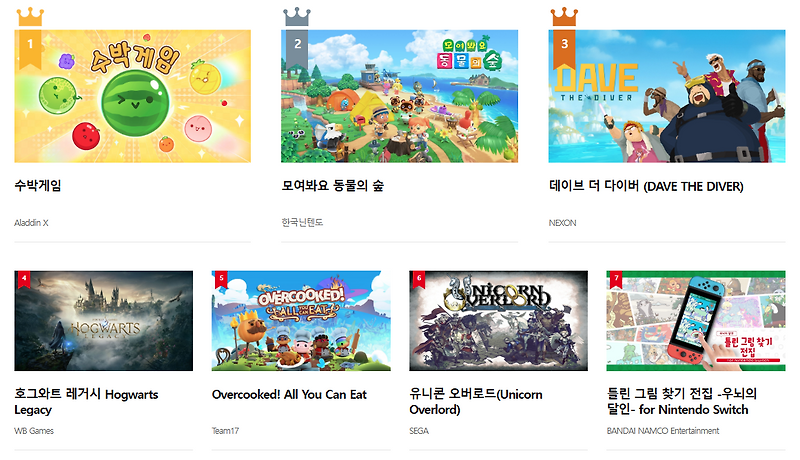Select the number 1 ribbon badge

click(x=30, y=49)
